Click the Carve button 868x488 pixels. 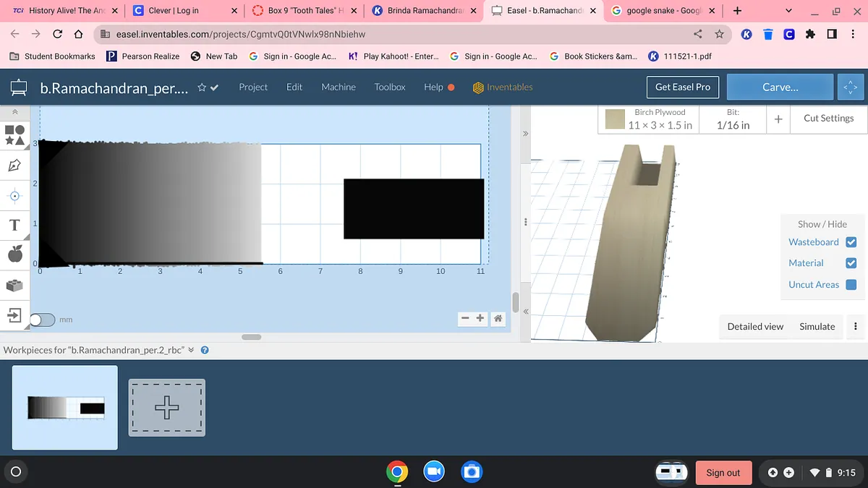pyautogui.click(x=780, y=87)
